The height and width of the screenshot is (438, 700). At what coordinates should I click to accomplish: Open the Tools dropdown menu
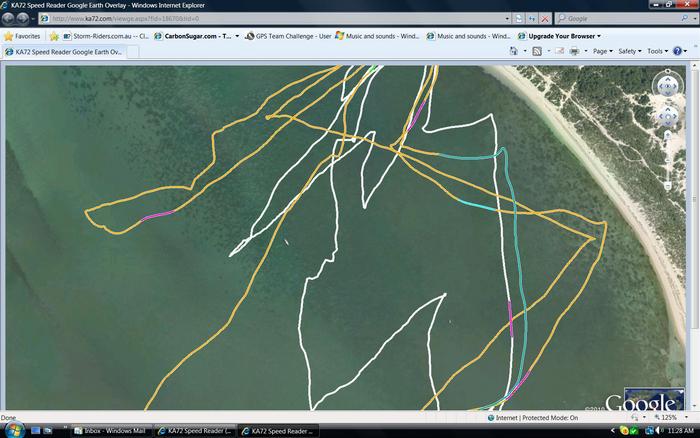(x=656, y=51)
